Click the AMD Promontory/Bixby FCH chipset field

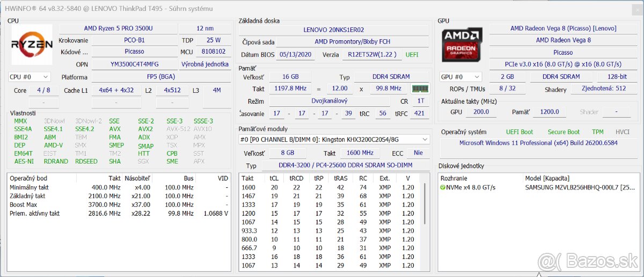352,42
